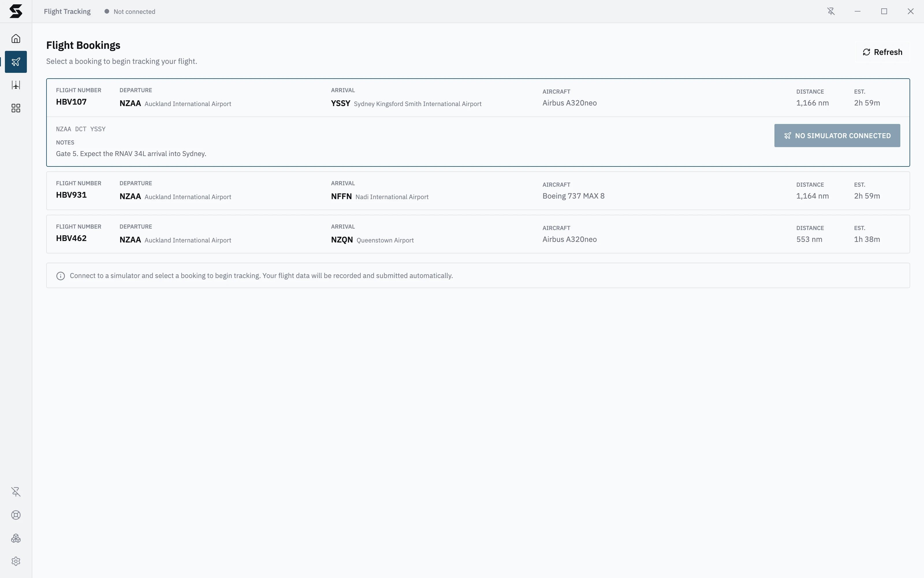Screen dimensions: 924x578
Task: Click the Not connected status indicator
Action: (130, 12)
